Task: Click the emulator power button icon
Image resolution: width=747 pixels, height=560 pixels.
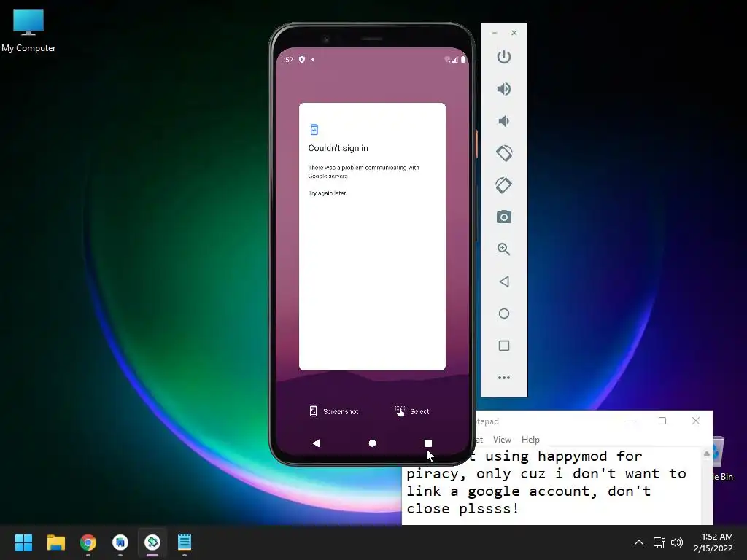Action: click(x=503, y=57)
